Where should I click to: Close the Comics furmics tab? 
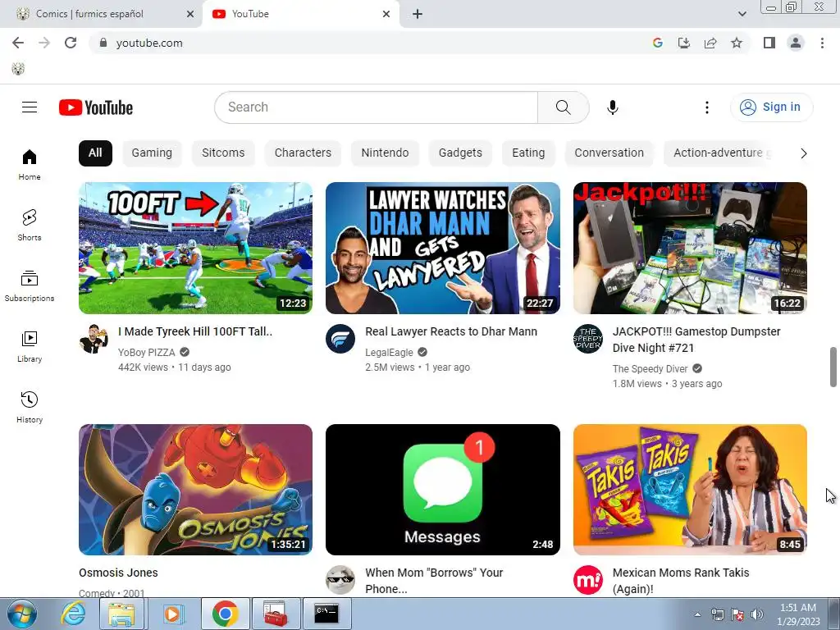pos(190,15)
